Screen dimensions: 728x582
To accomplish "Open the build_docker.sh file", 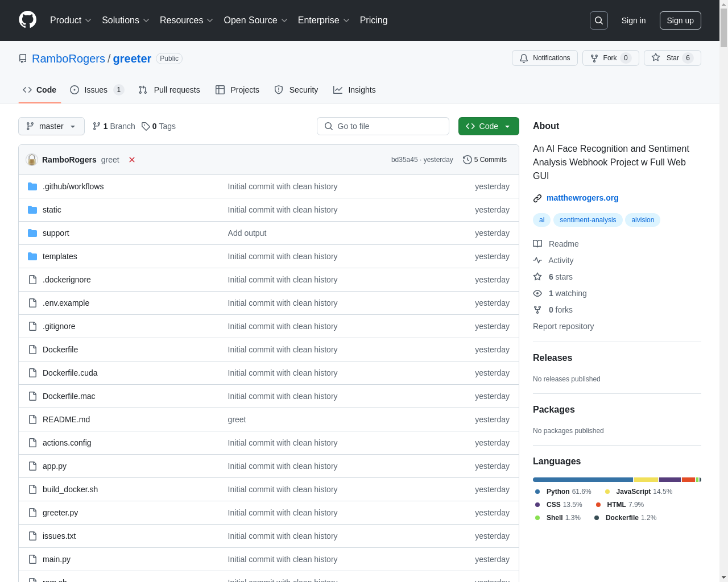I will click(70, 489).
